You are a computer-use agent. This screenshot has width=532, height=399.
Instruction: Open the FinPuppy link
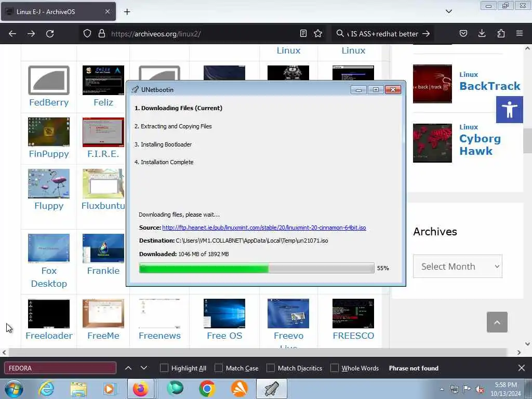(x=49, y=154)
